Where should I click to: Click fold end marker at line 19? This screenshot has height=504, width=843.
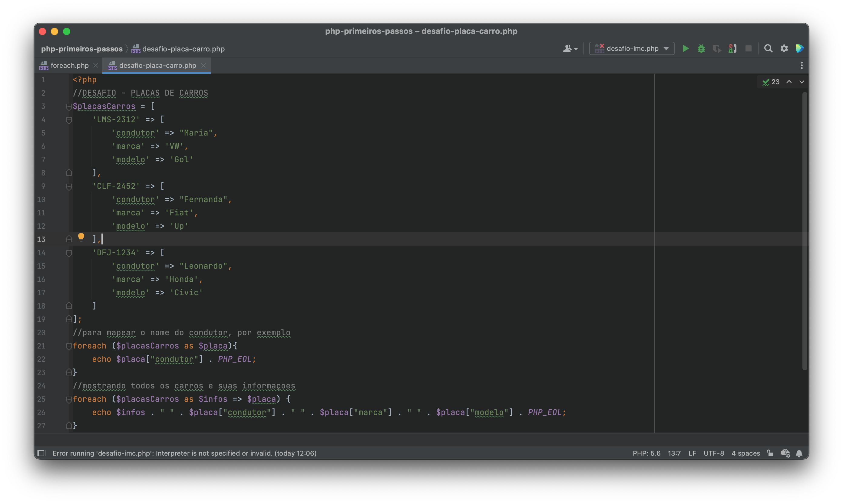(69, 319)
